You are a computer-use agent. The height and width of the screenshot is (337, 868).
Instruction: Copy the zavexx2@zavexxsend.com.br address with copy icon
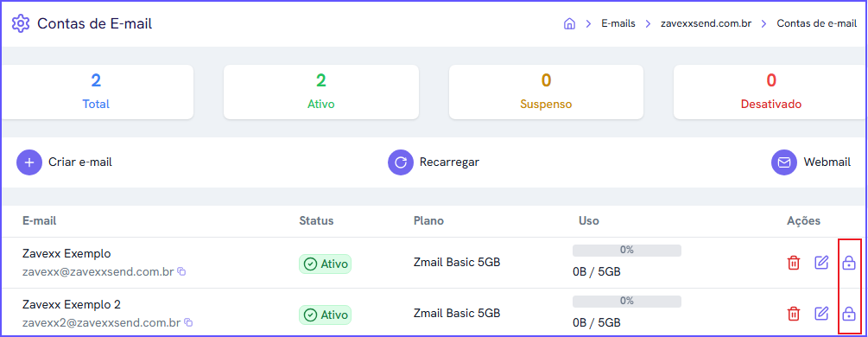[187, 322]
